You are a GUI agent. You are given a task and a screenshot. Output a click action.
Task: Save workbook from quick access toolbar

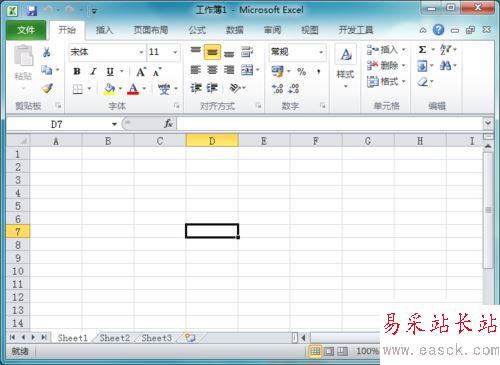coord(32,10)
